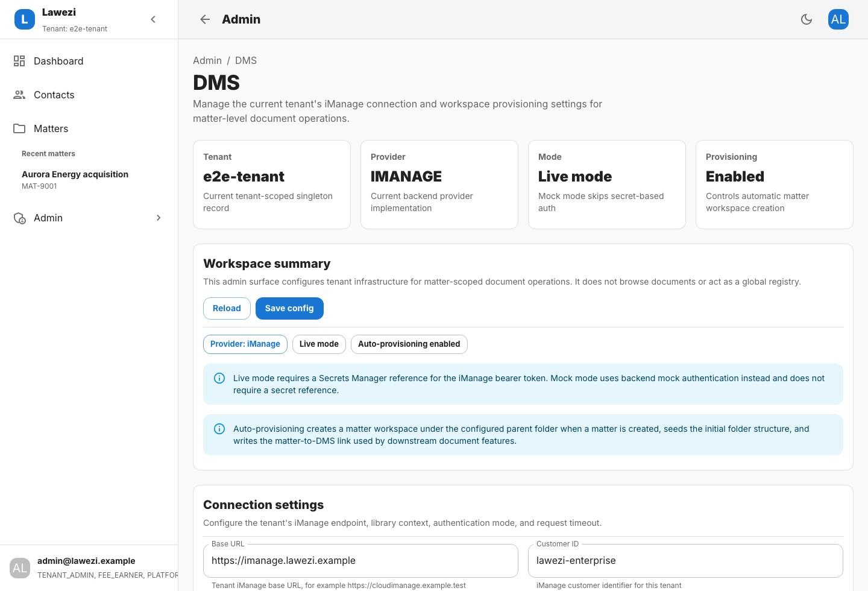Screen dimensions: 868x591
Task: Click the Provisioning Enabled card
Action: tap(775, 185)
